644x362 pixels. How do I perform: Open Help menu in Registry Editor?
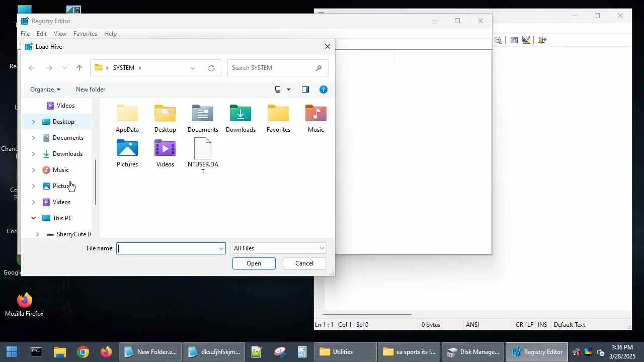pyautogui.click(x=110, y=34)
